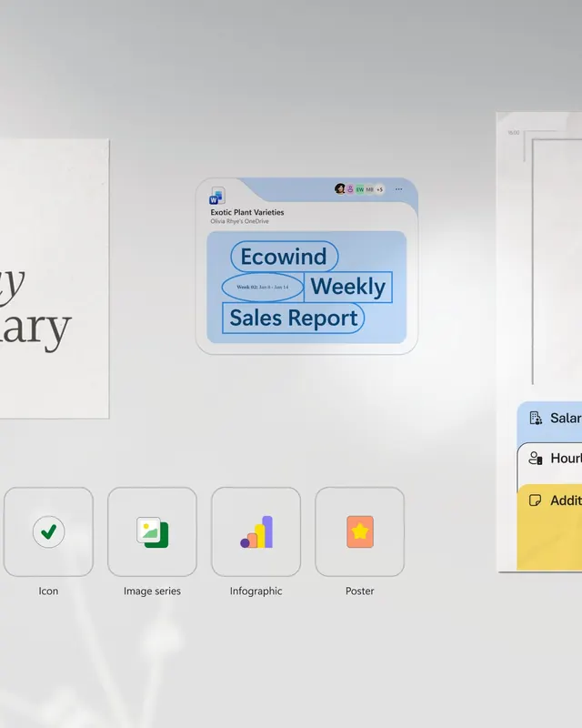Click the 'Poster' label
Image resolution: width=582 pixels, height=728 pixels.
coord(360,591)
